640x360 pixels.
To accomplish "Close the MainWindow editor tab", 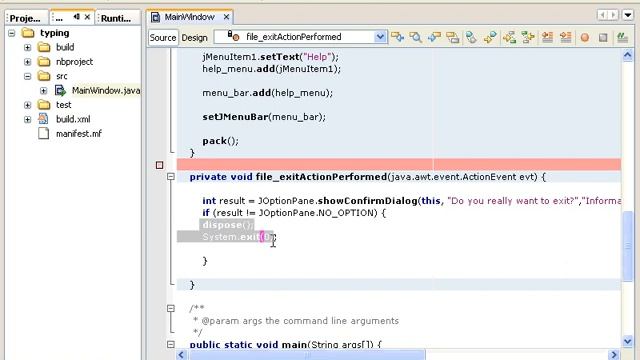I will point(227,17).
